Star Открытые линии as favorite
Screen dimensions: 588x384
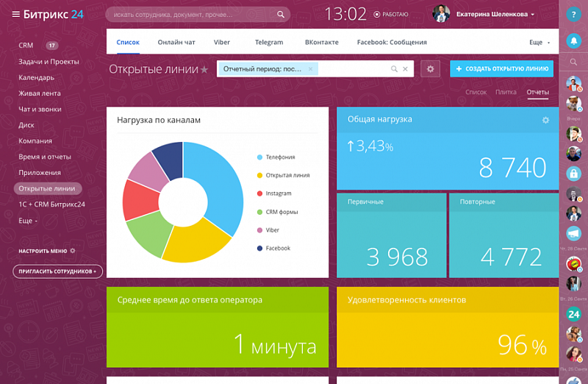tap(204, 70)
